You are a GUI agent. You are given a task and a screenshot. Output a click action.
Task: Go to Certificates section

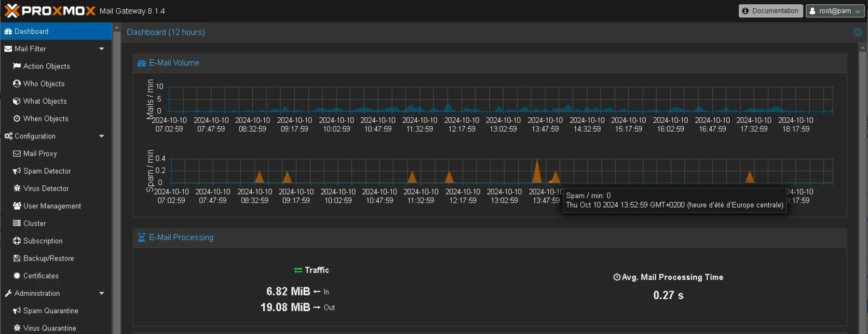point(41,276)
